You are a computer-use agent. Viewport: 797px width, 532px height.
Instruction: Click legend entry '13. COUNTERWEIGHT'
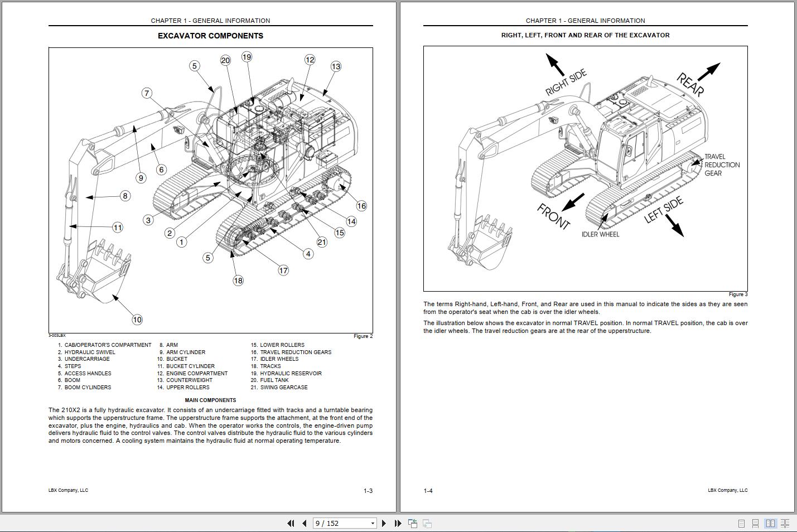click(x=185, y=380)
